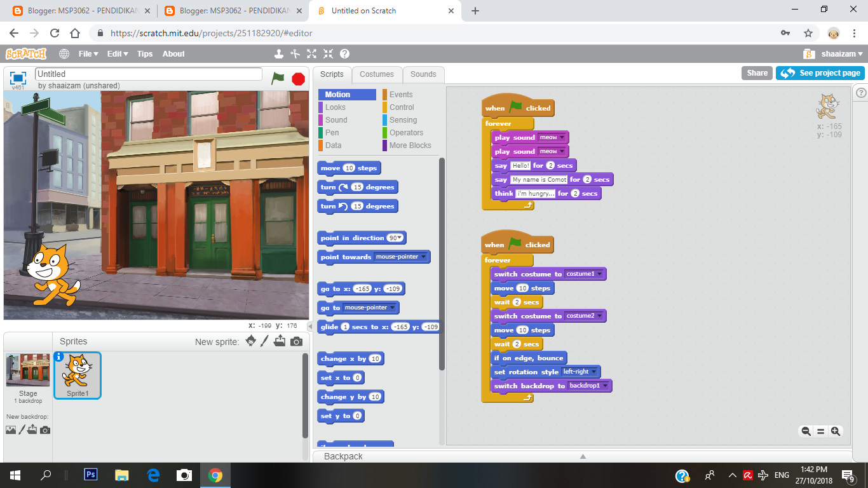Select the Stage backdrop thumbnail
This screenshot has width=868, height=488.
[28, 370]
